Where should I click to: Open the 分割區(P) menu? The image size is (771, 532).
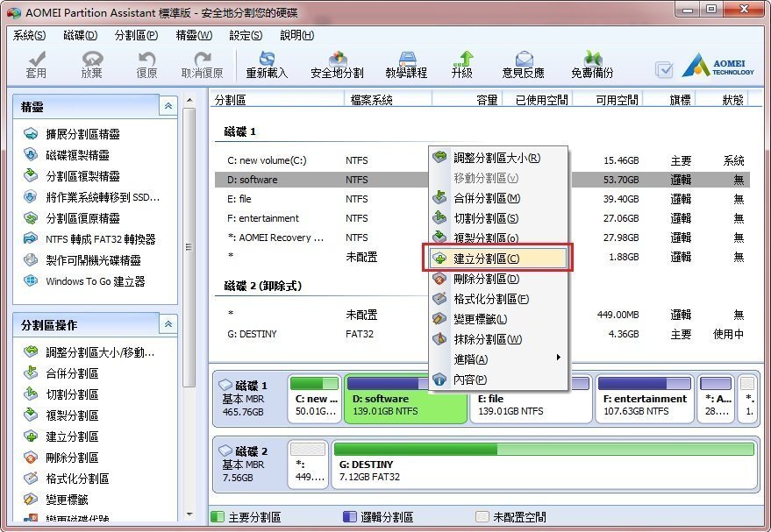tap(136, 35)
